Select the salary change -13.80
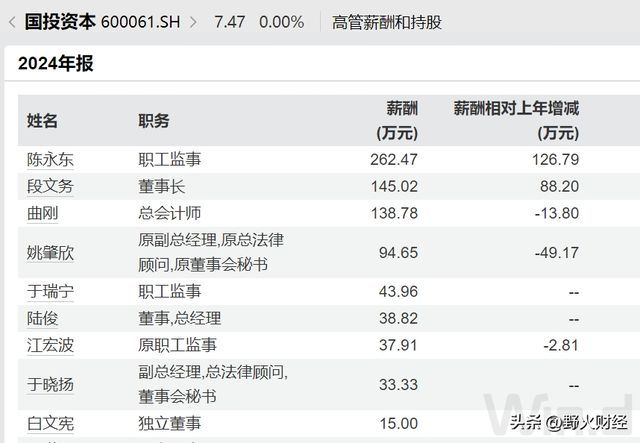 (557, 214)
